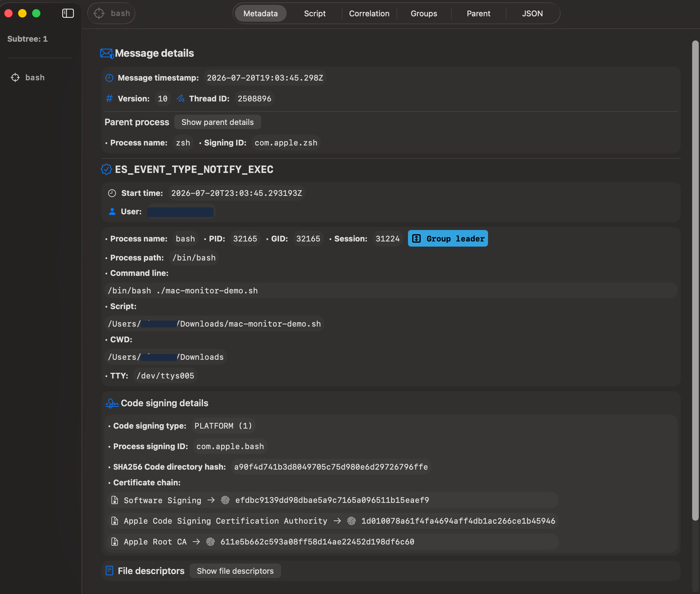Click the Message details envelope icon
Screen dimensions: 700x594
click(107, 53)
